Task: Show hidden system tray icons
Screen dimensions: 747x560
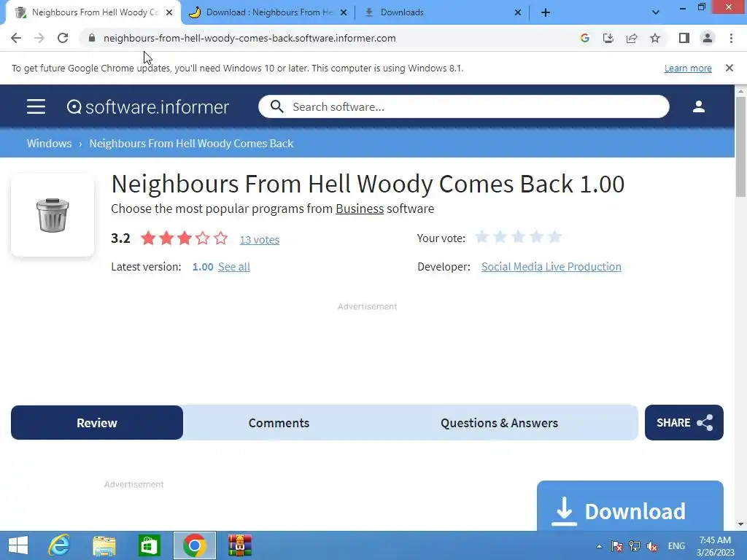Action: pos(599,546)
